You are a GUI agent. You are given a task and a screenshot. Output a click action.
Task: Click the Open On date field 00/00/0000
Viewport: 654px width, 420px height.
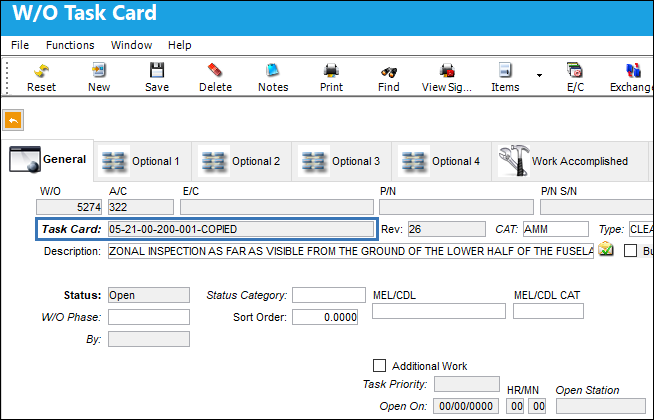pos(466,406)
